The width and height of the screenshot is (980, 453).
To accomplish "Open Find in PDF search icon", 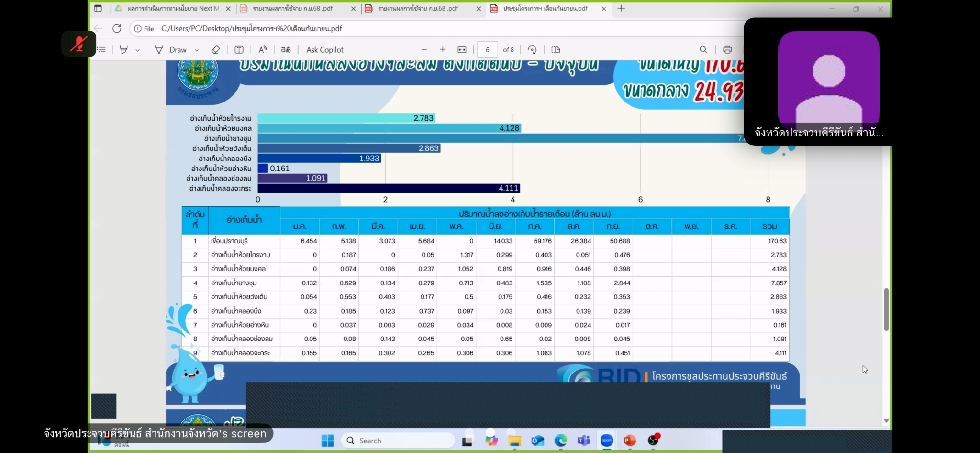I will click(x=703, y=50).
